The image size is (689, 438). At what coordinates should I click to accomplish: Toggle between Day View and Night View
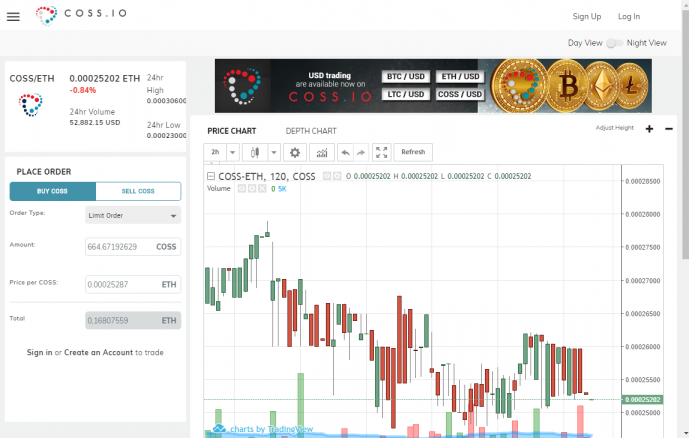[614, 43]
